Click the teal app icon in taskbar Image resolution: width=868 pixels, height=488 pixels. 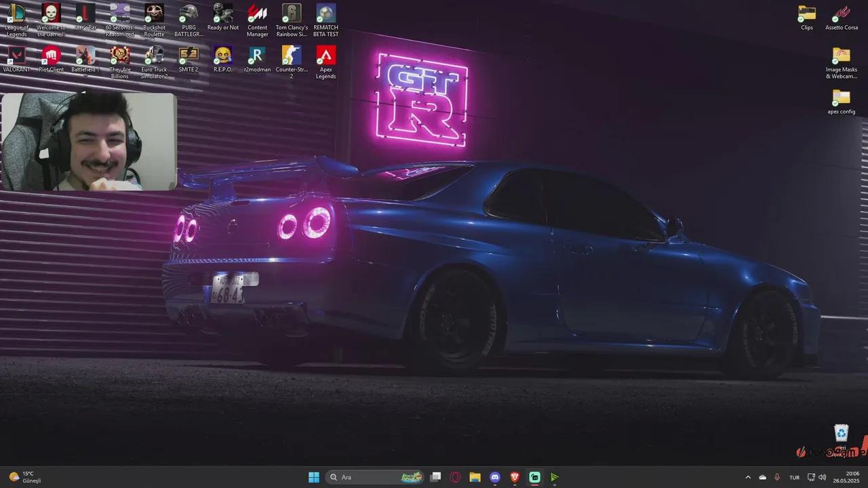[x=534, y=477]
